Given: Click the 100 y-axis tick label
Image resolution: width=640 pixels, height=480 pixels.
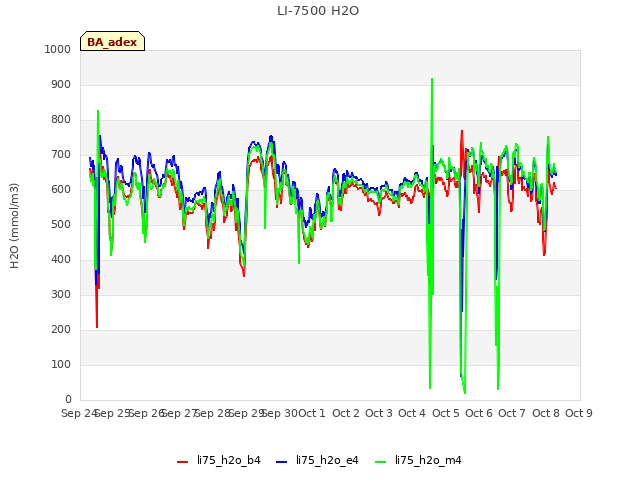Looking at the screenshot, I should tap(61, 364).
